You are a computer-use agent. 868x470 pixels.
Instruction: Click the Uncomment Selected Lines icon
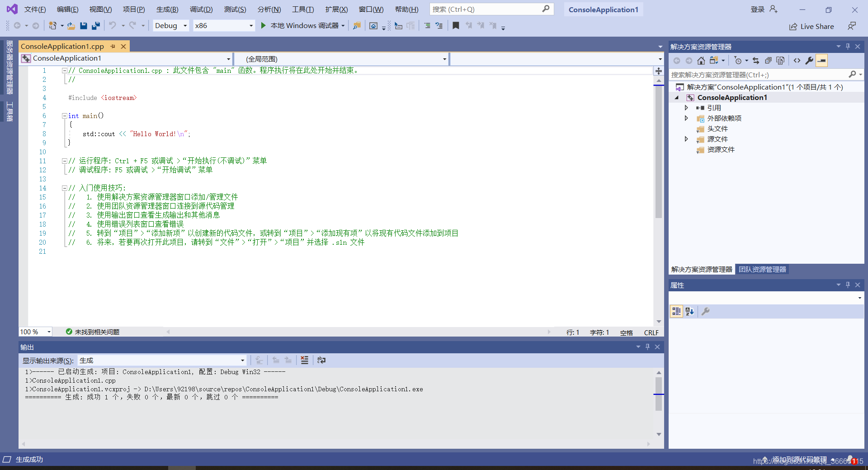439,26
